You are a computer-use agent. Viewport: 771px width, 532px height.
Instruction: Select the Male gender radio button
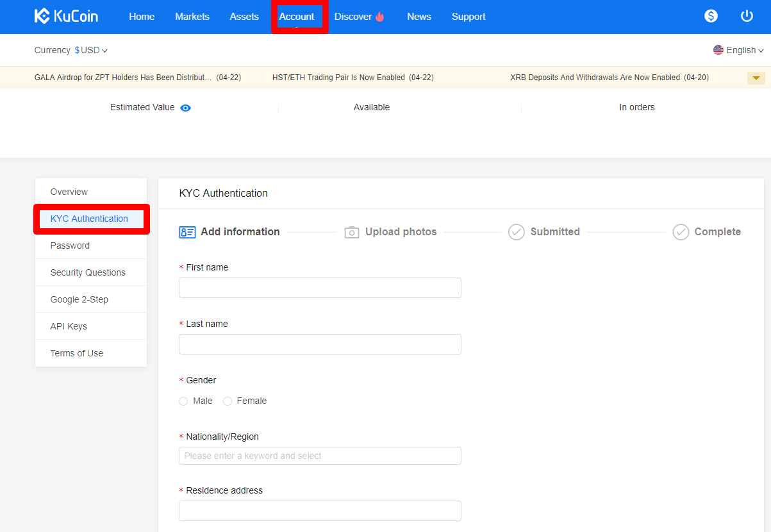click(183, 401)
